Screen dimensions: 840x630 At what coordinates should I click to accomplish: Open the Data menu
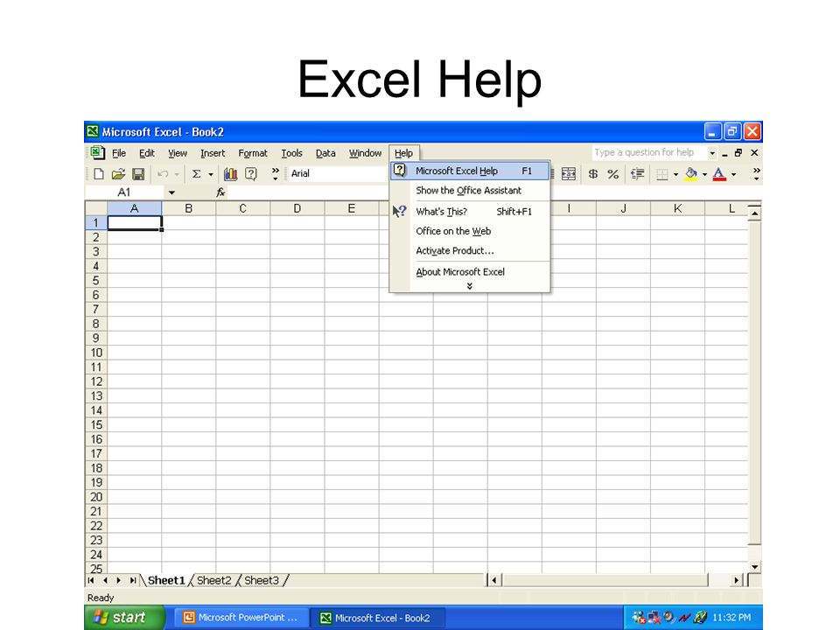coord(325,153)
